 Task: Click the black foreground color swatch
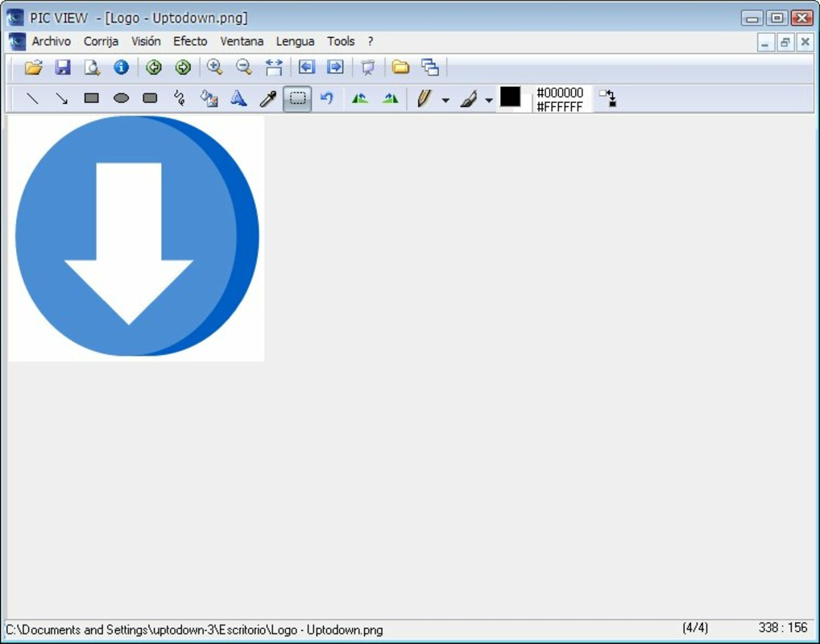(x=511, y=97)
